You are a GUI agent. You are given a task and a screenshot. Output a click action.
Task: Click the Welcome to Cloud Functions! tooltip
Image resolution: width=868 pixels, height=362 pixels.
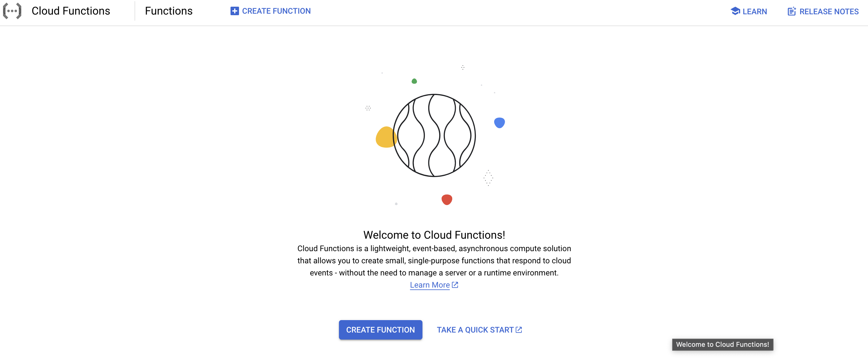(x=723, y=344)
